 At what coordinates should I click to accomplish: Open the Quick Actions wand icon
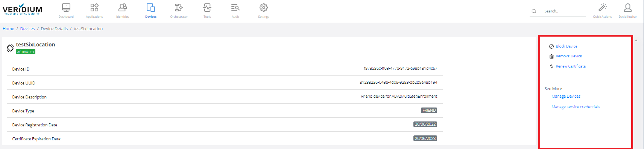coord(603,8)
